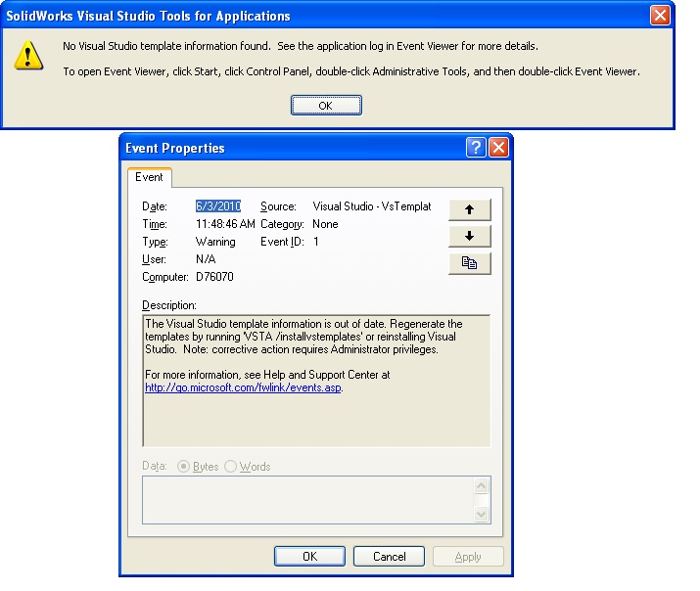Image resolution: width=700 pixels, height=591 pixels.
Task: Click the Data box scroll up arrow
Action: coord(482,485)
